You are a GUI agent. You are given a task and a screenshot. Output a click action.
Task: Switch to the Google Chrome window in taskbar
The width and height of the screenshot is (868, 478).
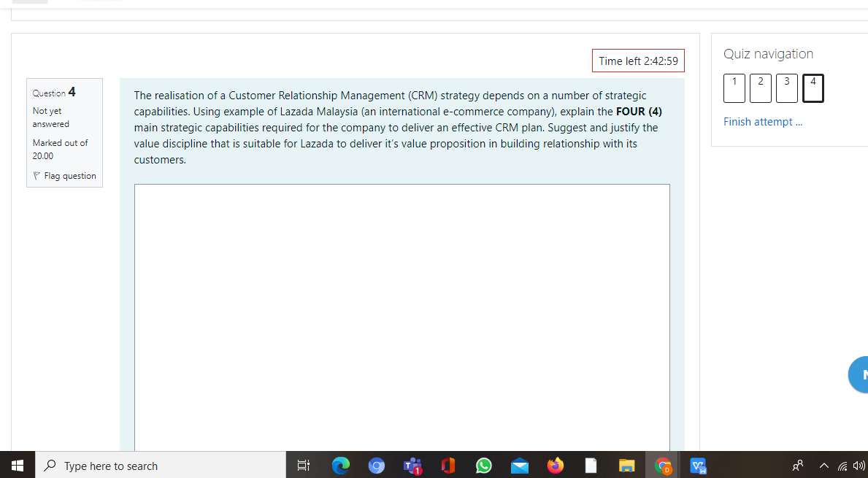tap(663, 466)
